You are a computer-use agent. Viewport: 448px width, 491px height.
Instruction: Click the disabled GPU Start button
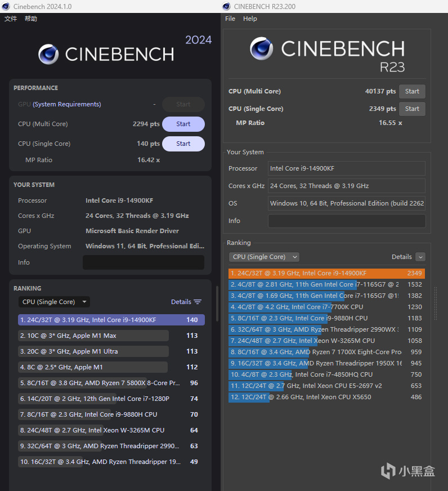pyautogui.click(x=183, y=104)
